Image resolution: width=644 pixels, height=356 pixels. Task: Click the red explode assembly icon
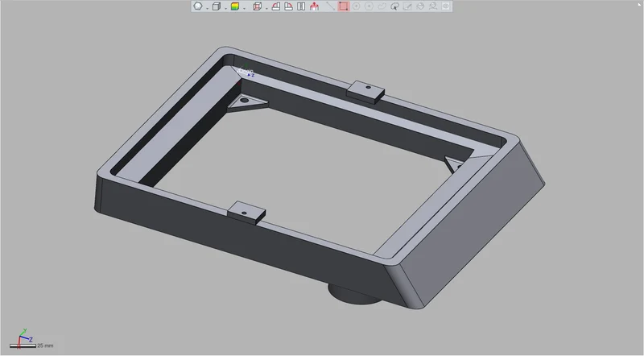[x=314, y=6]
